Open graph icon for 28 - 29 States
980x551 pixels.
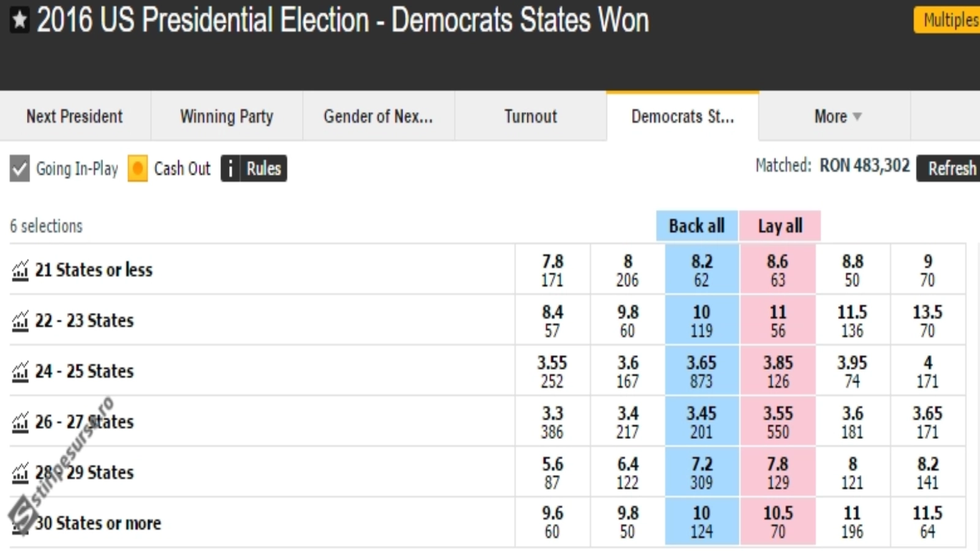(x=20, y=473)
